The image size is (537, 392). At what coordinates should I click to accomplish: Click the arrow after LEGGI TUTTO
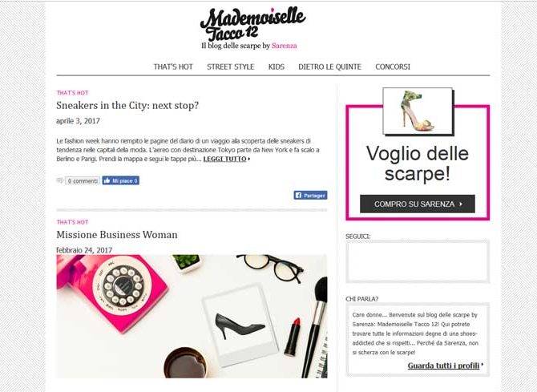coord(249,159)
